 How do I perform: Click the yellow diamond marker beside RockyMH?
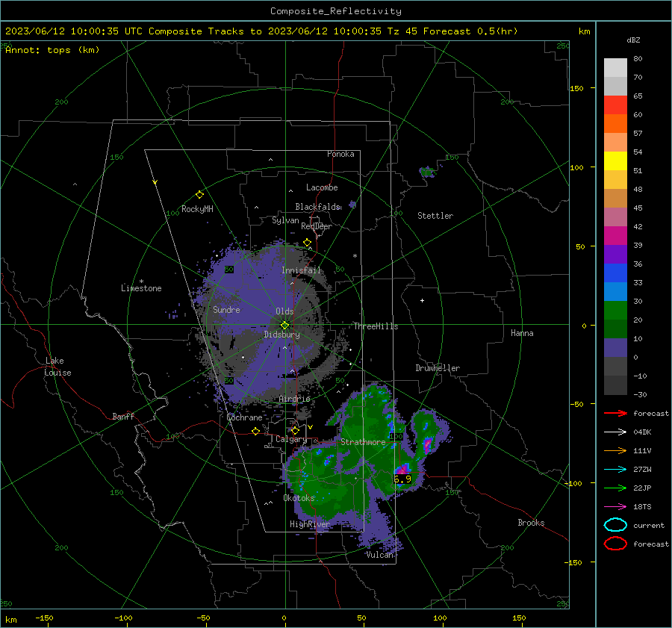click(x=199, y=195)
